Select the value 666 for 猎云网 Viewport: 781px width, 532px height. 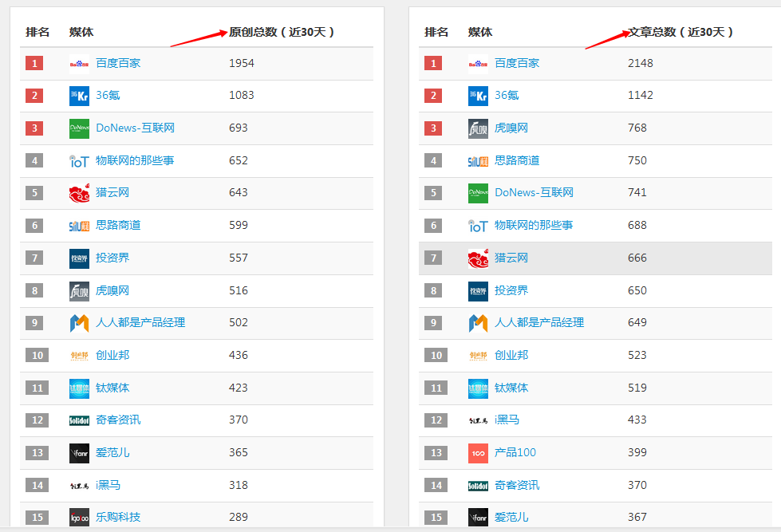[637, 258]
